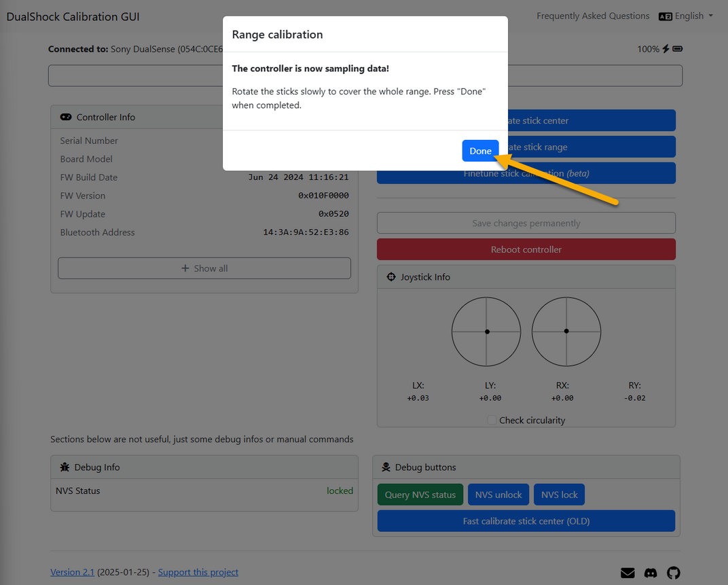Image resolution: width=728 pixels, height=585 pixels.
Task: Expand controller info with Show all
Action: [x=204, y=268]
